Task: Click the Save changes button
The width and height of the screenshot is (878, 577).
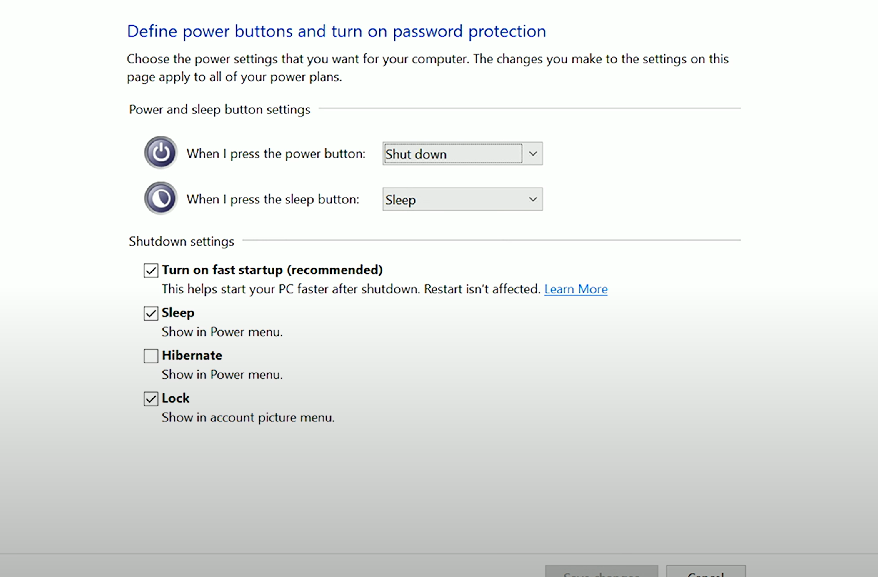Action: click(601, 571)
